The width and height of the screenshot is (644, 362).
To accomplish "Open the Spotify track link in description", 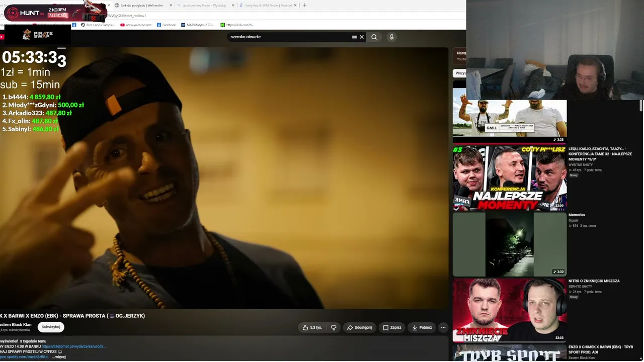I will tap(24, 357).
